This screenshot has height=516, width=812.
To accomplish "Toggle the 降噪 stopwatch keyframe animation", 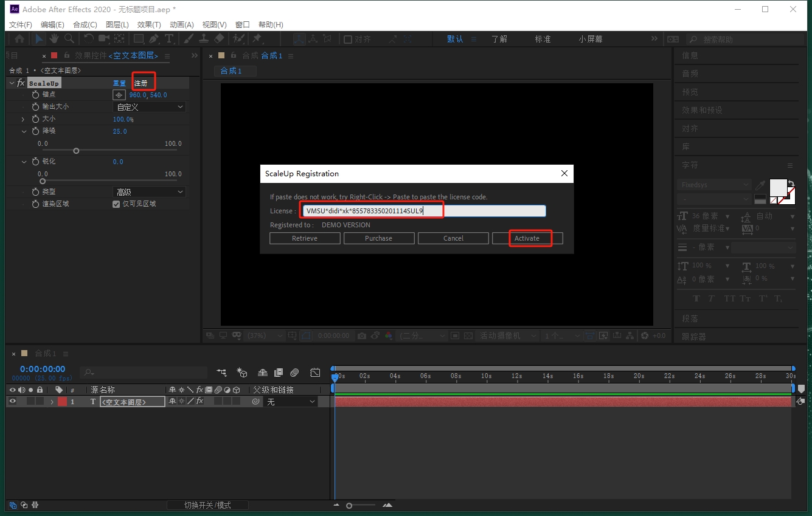I will 35,131.
